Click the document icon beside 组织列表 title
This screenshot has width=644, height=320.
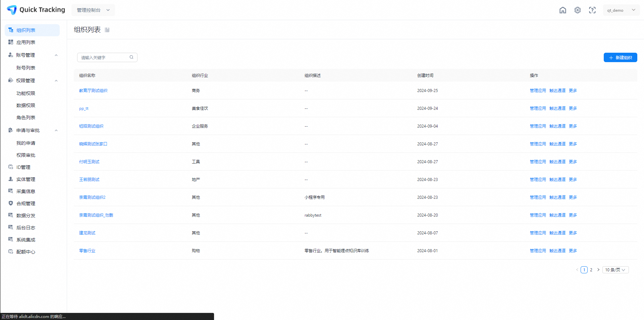pos(107,30)
